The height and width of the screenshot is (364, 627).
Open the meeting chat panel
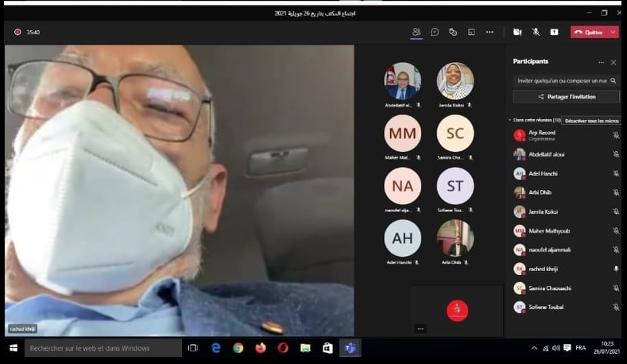pyautogui.click(x=435, y=32)
